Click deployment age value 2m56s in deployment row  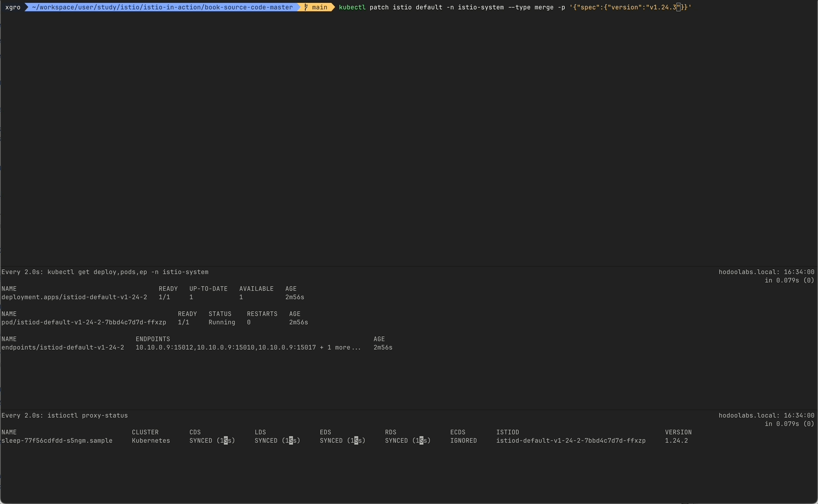pos(294,297)
